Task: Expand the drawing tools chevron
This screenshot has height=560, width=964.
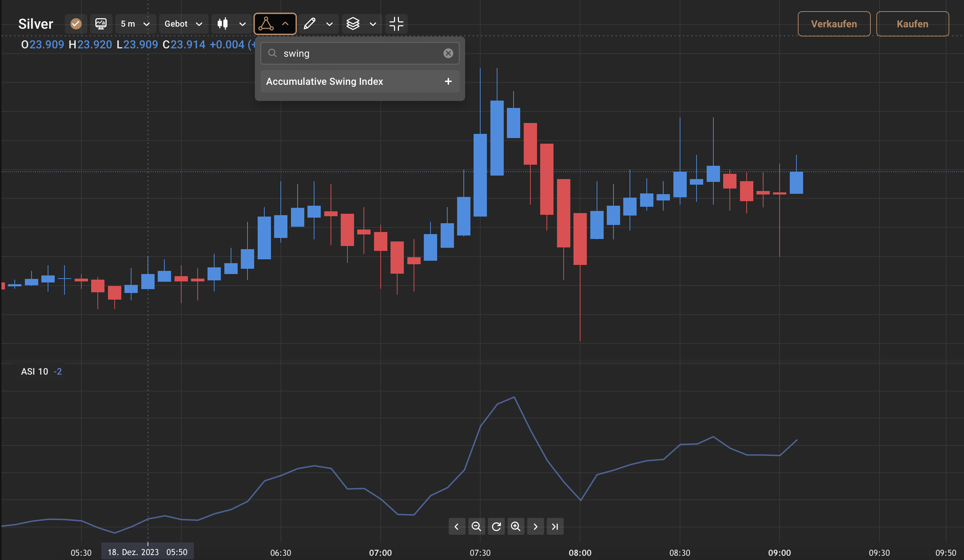Action: tap(330, 24)
